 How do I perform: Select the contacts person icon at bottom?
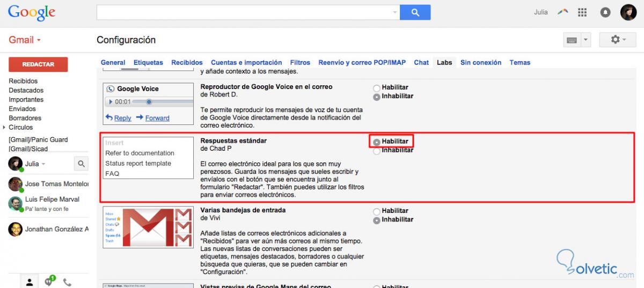(x=30, y=282)
